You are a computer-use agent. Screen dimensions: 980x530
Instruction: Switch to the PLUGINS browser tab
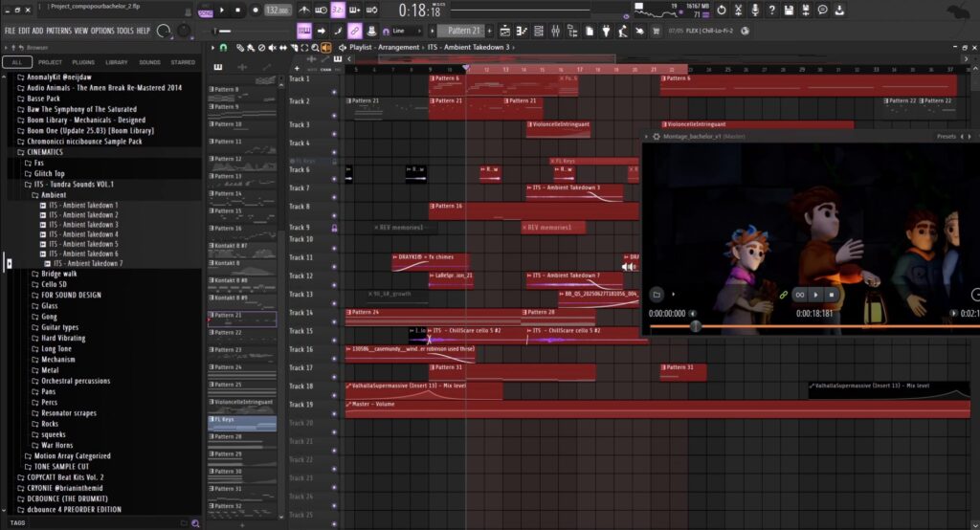pyautogui.click(x=83, y=62)
